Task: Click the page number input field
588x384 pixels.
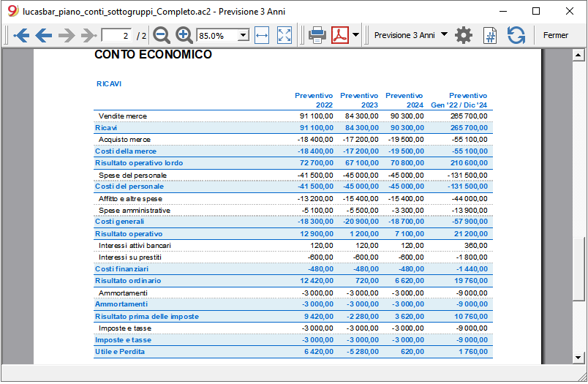Action: [x=116, y=36]
